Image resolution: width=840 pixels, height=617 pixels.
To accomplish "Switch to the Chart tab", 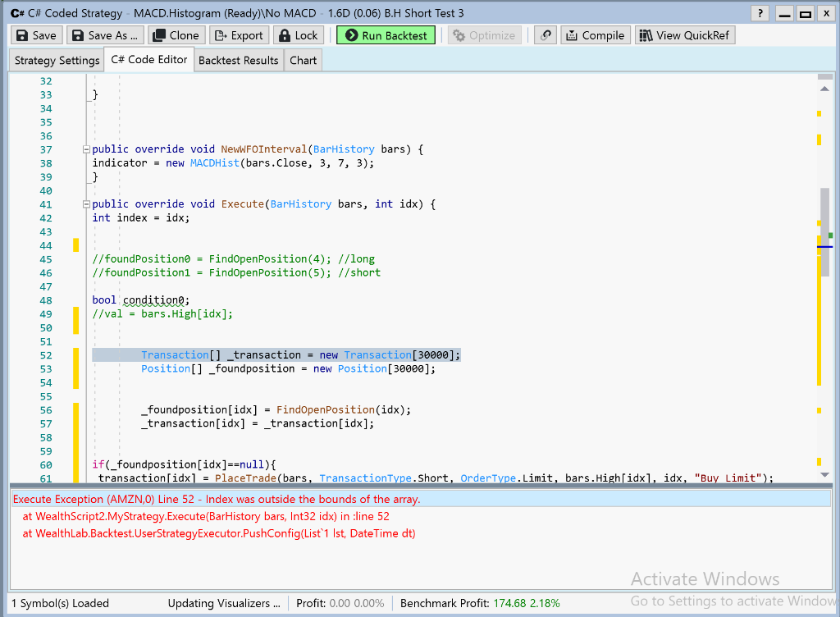I will (x=303, y=60).
